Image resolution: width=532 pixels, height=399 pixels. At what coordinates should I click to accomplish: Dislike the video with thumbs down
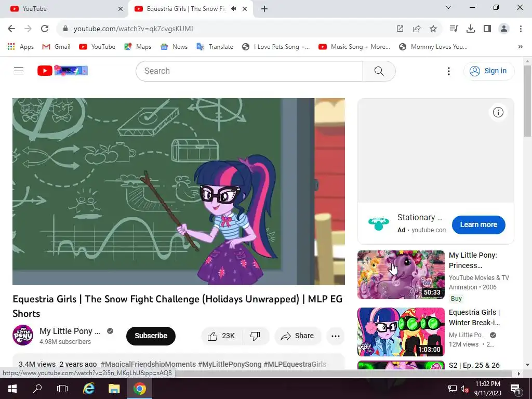(x=256, y=336)
